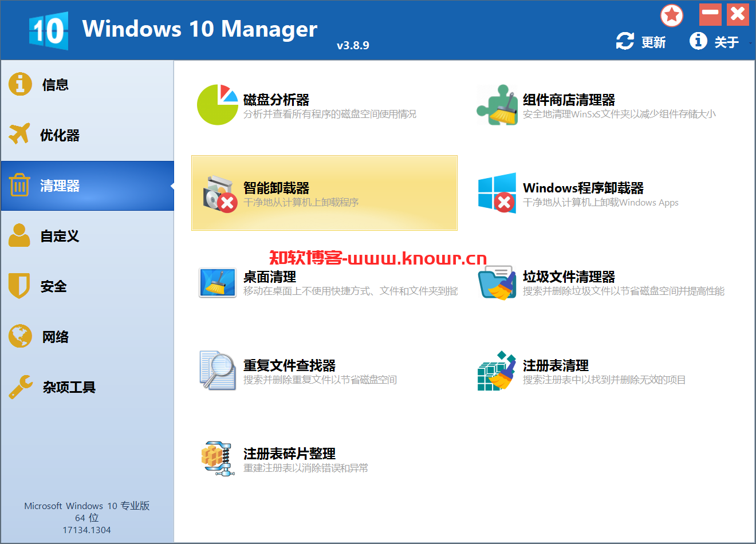
Task: Open 垃圾文件清理器 junk file cleaner
Action: 604,282
